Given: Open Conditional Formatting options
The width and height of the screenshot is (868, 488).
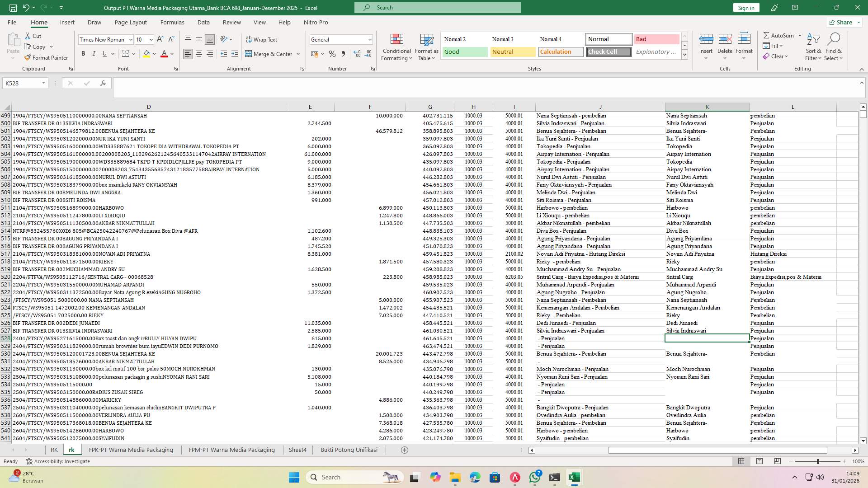Looking at the screenshot, I should tap(396, 47).
